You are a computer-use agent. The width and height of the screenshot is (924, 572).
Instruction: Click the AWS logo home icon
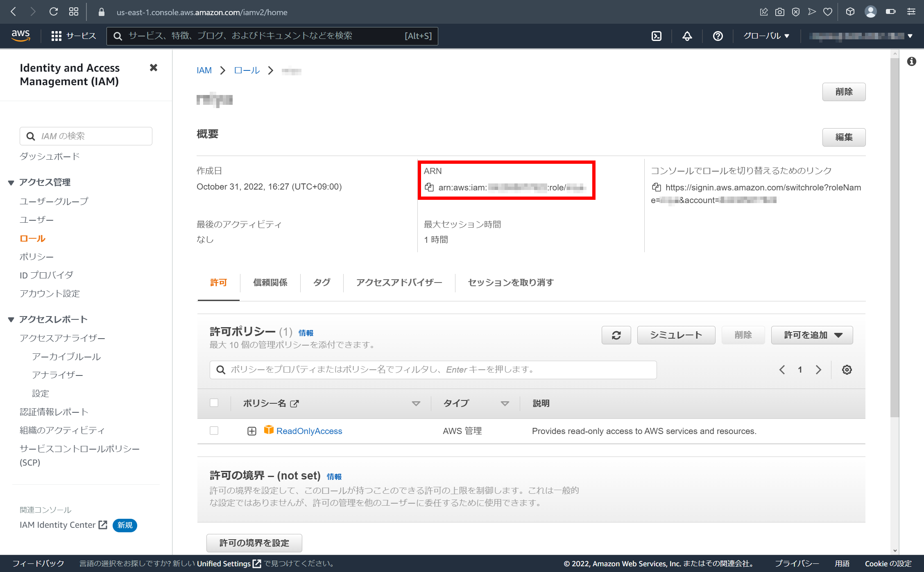tap(20, 36)
